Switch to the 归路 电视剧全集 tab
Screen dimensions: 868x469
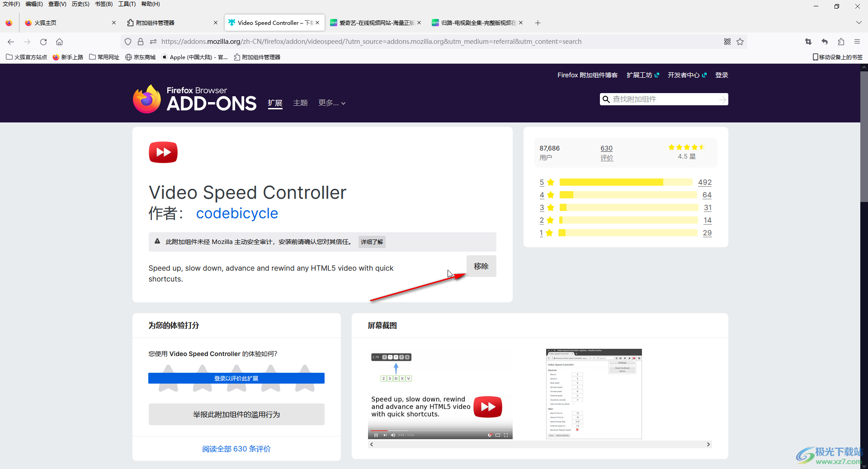pos(478,23)
